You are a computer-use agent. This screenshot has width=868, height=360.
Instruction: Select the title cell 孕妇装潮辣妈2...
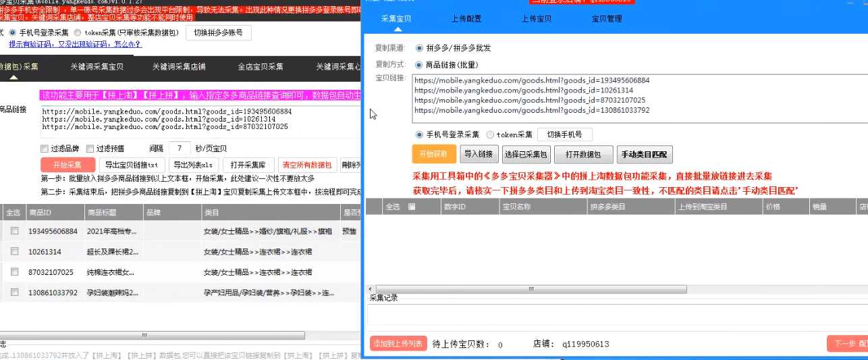click(x=112, y=293)
